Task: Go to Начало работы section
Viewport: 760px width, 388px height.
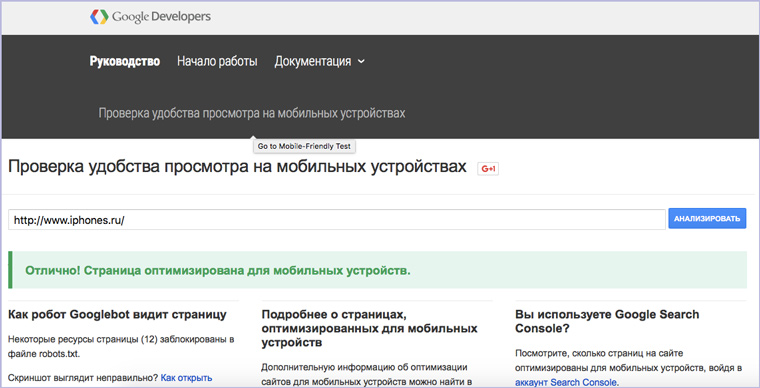Action: click(x=217, y=62)
